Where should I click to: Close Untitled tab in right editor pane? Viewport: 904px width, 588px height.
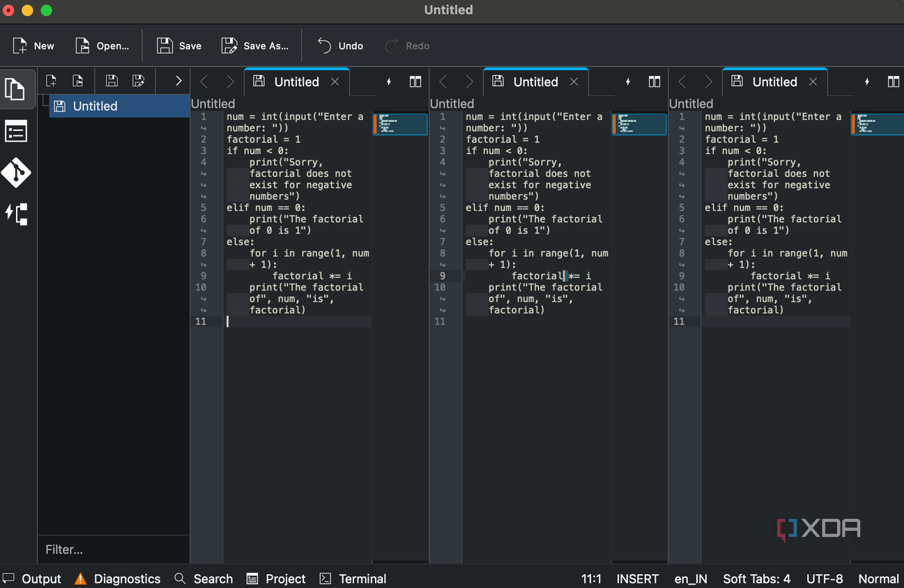point(813,82)
